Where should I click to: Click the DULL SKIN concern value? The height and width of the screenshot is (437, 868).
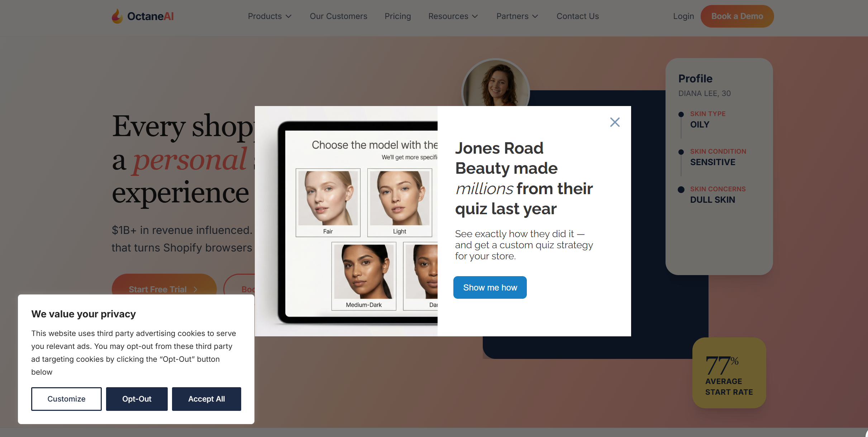point(712,200)
